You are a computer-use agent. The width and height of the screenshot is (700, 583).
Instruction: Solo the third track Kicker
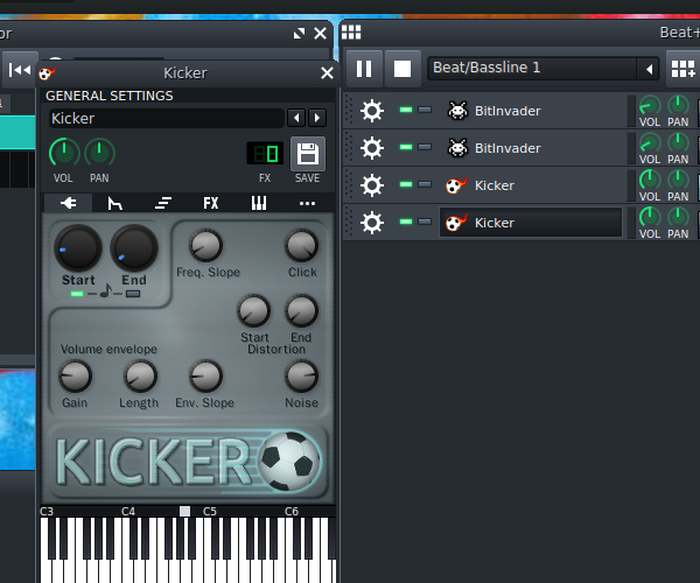[x=425, y=184]
